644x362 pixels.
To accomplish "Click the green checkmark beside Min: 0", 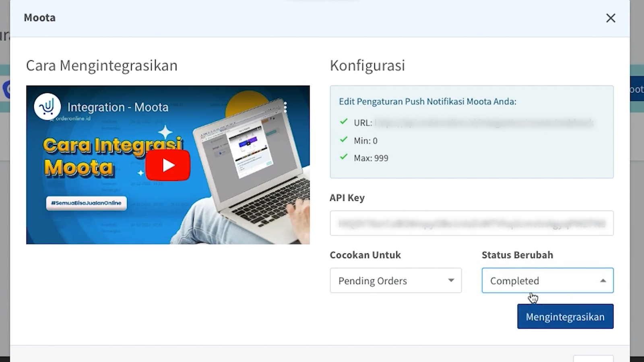I will tap(343, 140).
